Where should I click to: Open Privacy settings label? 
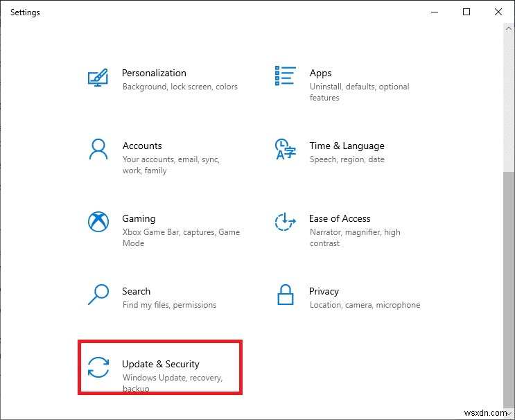[x=324, y=291]
